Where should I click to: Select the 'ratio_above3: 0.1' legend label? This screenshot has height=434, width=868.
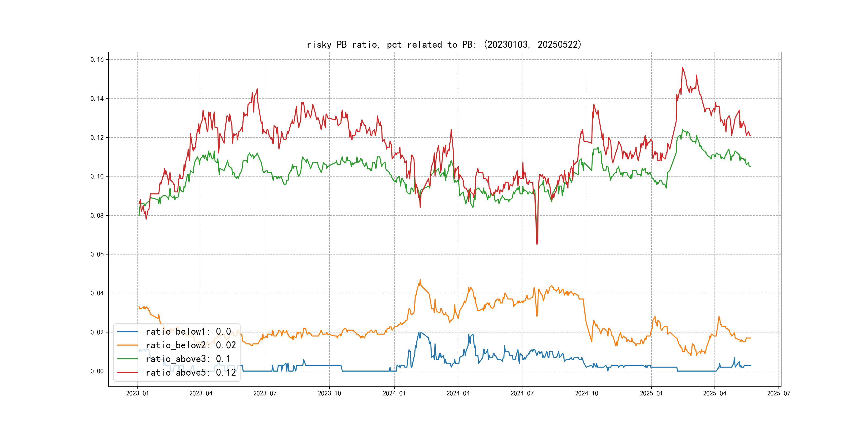[188, 359]
